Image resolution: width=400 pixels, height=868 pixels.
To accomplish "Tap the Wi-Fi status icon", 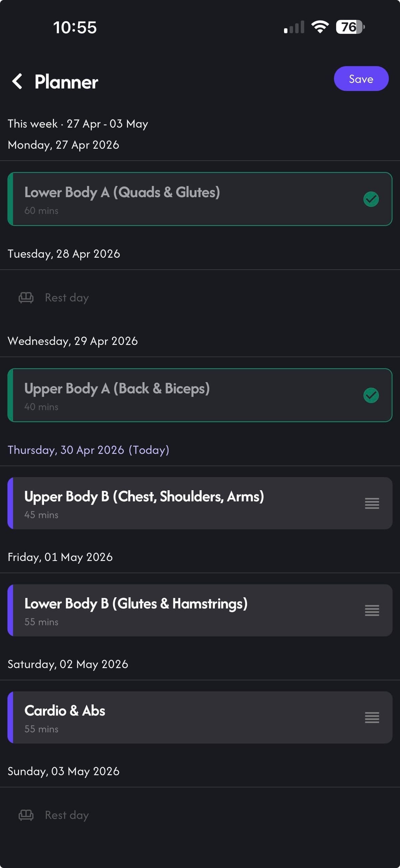I will tap(320, 27).
